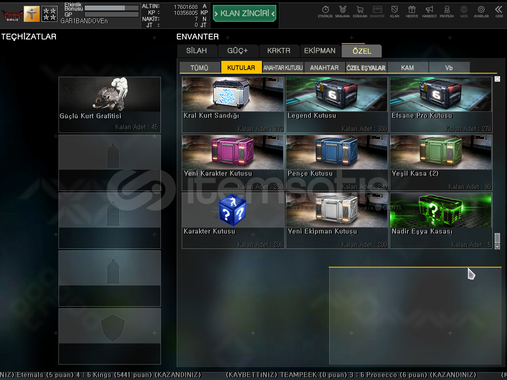Open the Etkinlik clock icon
The height and width of the screenshot is (380, 507).
click(325, 12)
